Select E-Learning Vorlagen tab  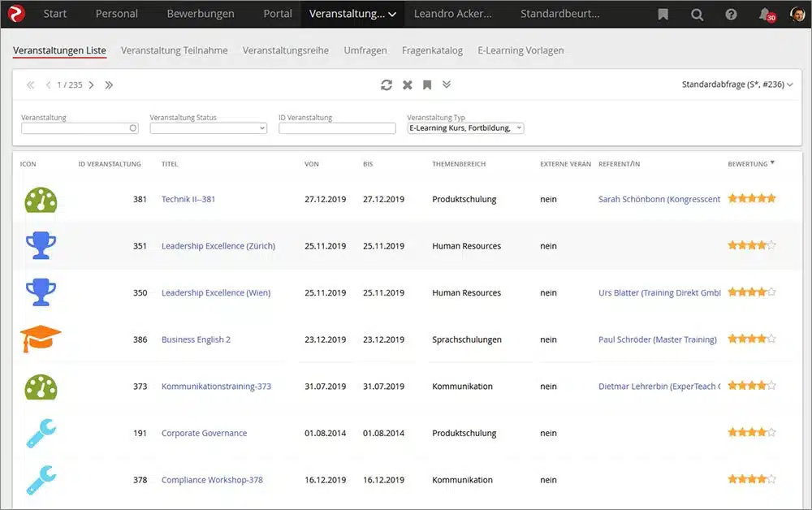point(520,50)
